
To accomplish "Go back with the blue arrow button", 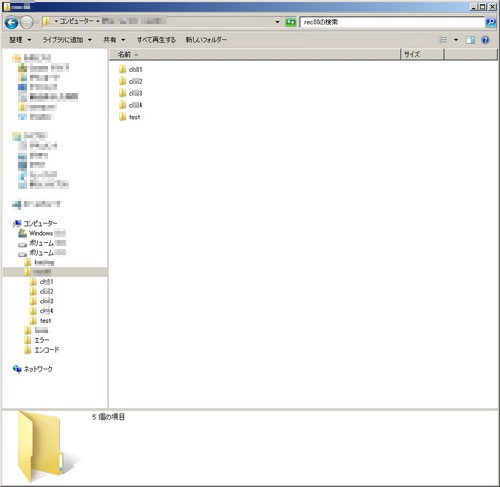I will point(12,23).
